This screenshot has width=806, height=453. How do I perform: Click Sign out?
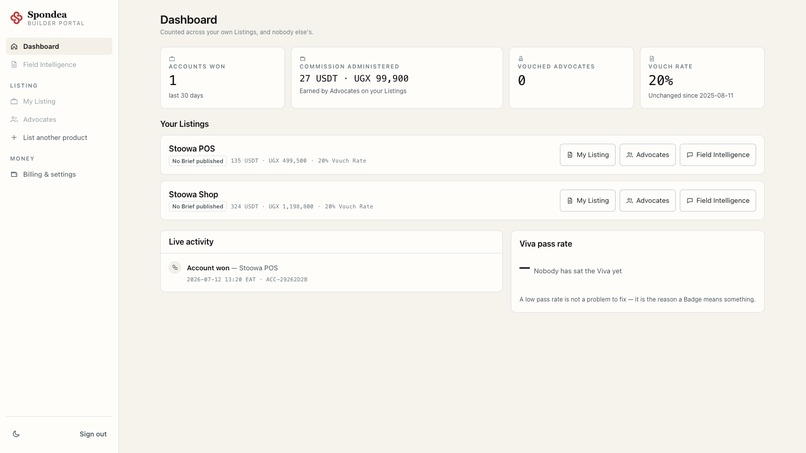click(x=93, y=434)
